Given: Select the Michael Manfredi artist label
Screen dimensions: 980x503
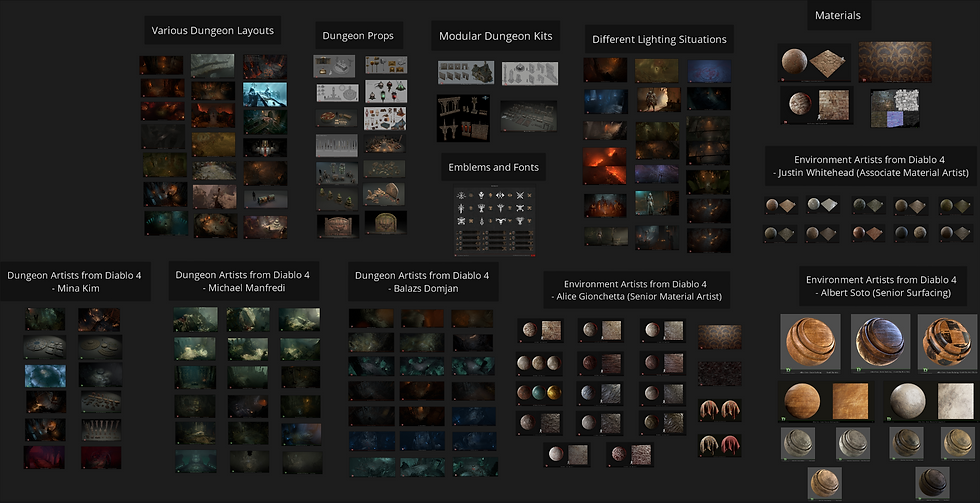Looking at the screenshot, I should tap(242, 281).
